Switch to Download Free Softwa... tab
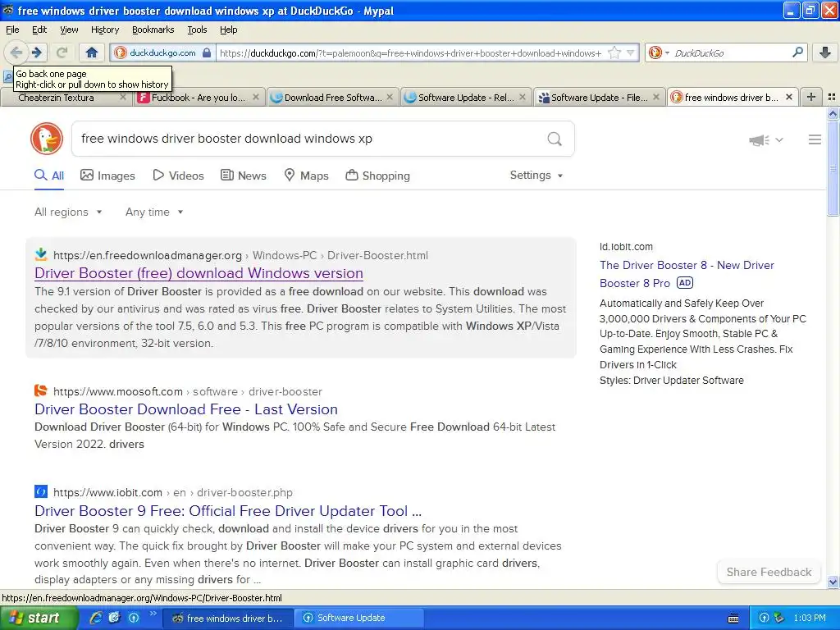Viewport: 840px width, 630px height. 333,98
